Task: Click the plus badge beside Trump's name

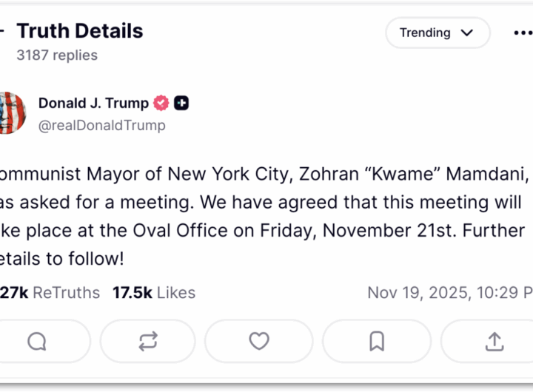Action: coord(181,104)
